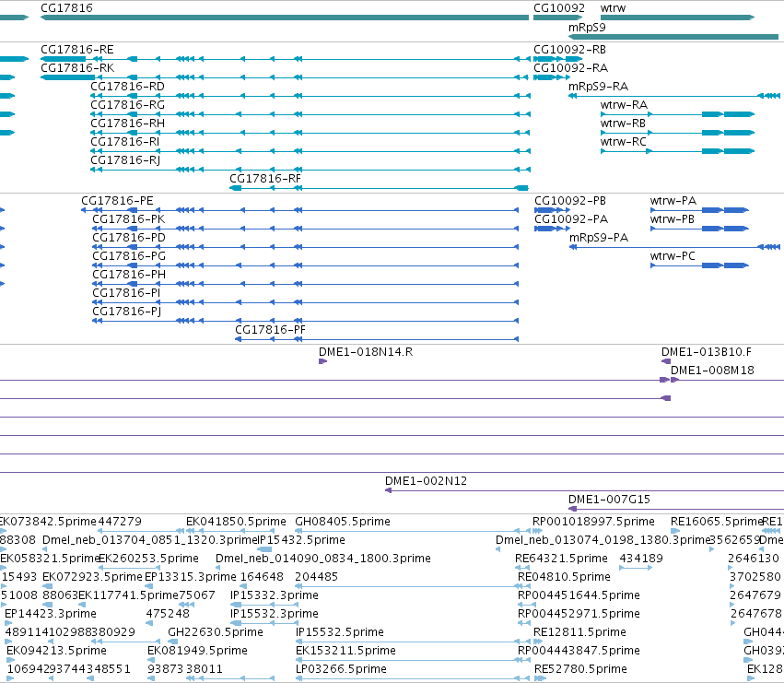784x683 pixels.
Task: Click feature 434189 label
Action: pyautogui.click(x=641, y=559)
